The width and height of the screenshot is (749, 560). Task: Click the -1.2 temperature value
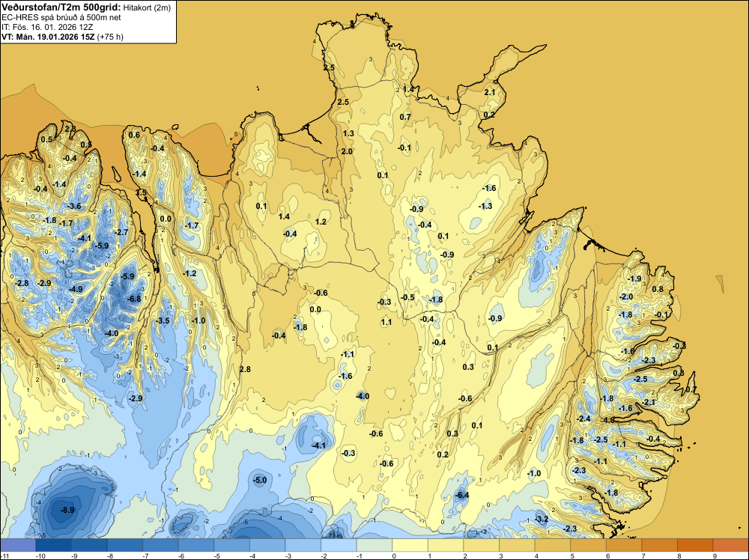[189, 273]
